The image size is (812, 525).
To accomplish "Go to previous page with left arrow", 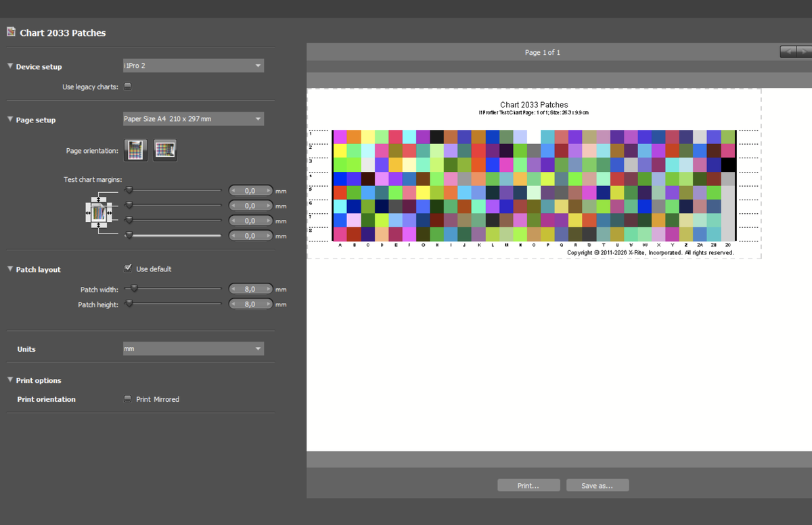I will (788, 51).
